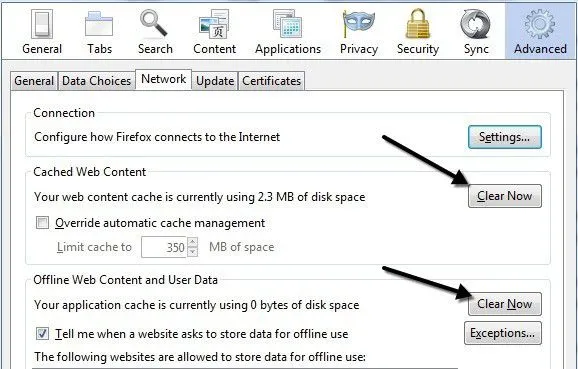Switch to the Update tab
578x369 pixels.
pyautogui.click(x=215, y=81)
